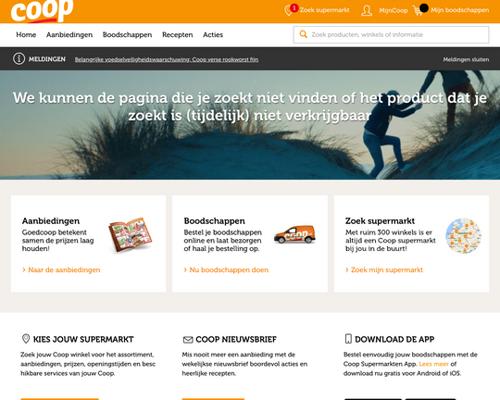Open the store locator pin icon
This screenshot has width=500, height=400.
(289, 10)
